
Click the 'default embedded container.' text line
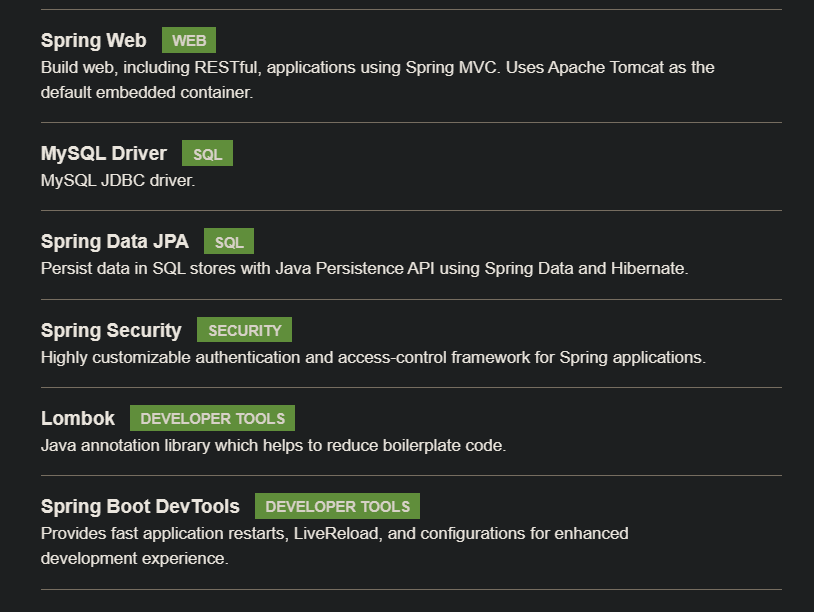coord(147,92)
